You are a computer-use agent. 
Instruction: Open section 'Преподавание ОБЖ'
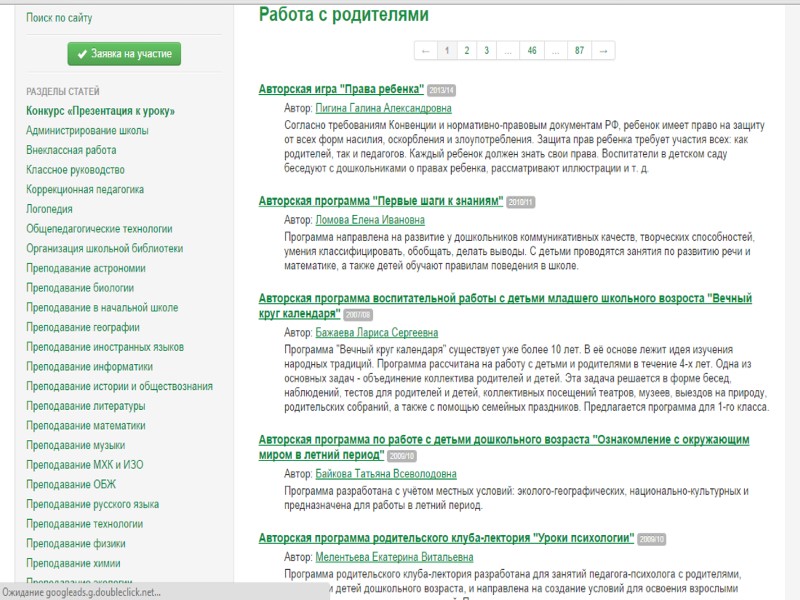[71, 485]
